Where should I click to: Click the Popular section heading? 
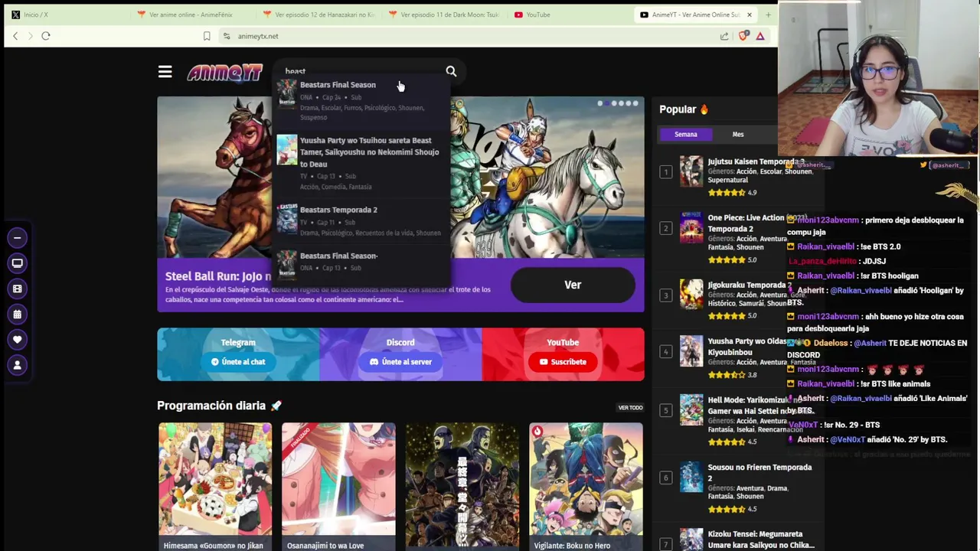tap(684, 109)
